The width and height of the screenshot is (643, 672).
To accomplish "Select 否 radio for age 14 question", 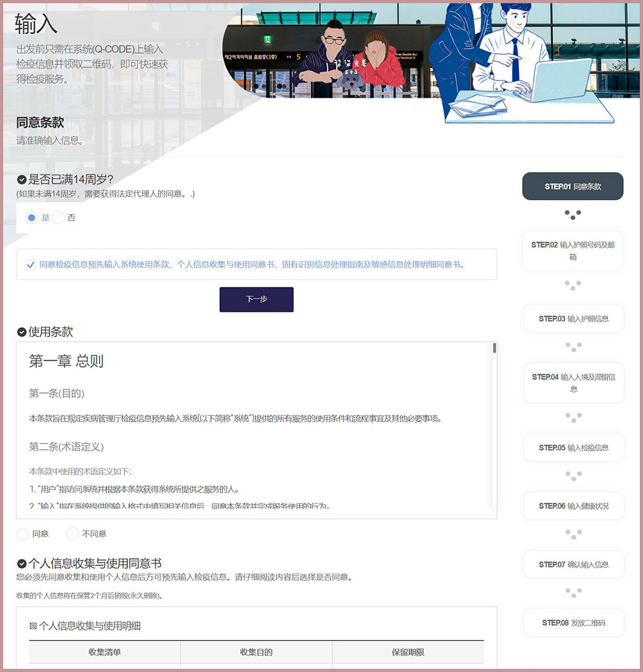I will click(58, 218).
